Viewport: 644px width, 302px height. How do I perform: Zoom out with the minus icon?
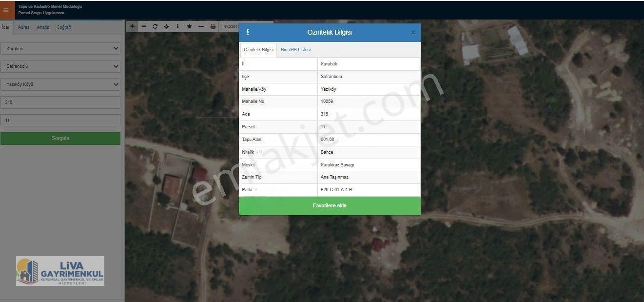tap(143, 26)
